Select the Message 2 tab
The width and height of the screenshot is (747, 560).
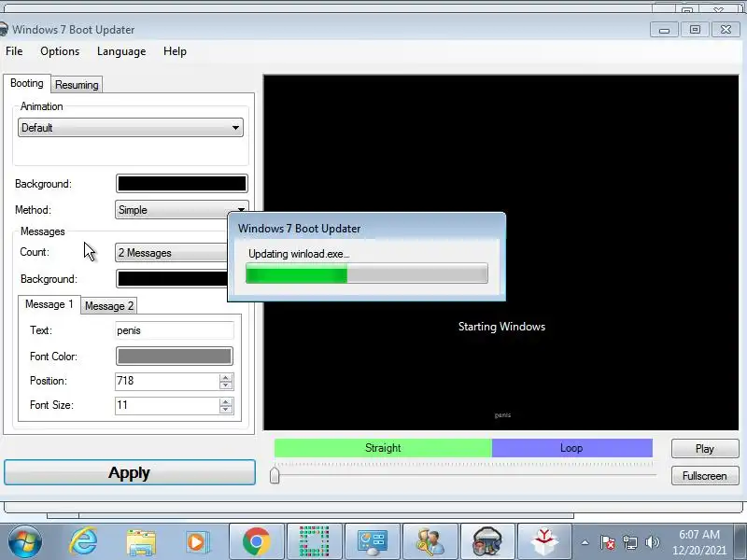(x=109, y=306)
